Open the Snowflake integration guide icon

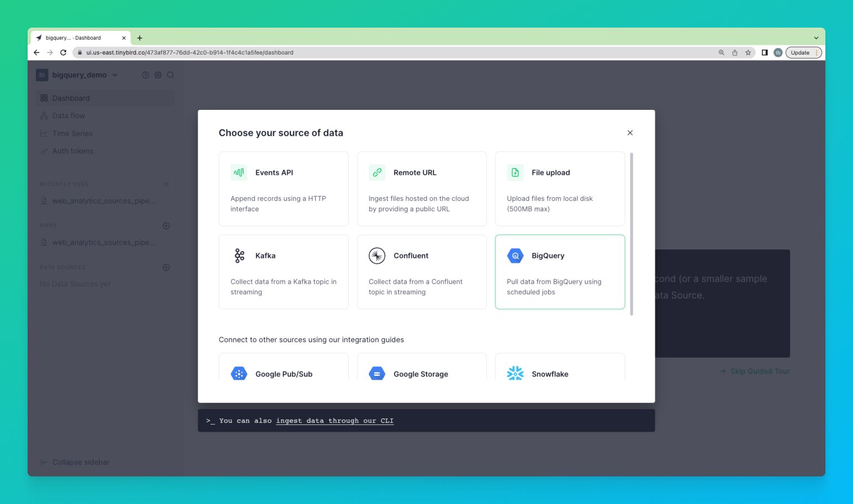515,374
